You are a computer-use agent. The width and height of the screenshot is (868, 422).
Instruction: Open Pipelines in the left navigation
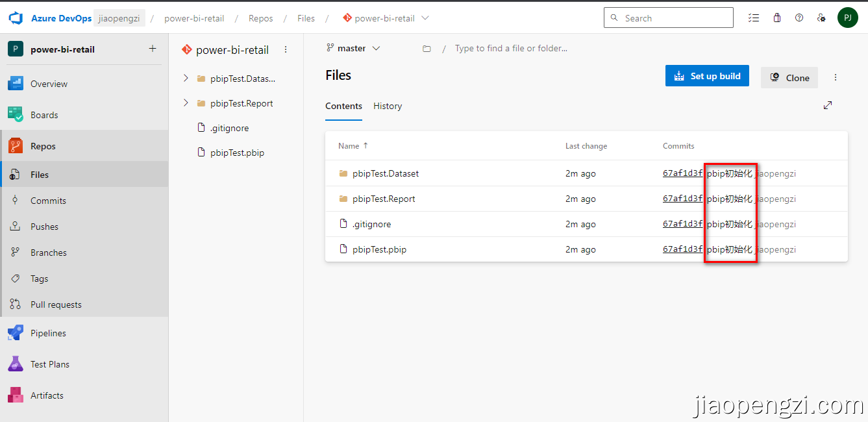click(48, 333)
